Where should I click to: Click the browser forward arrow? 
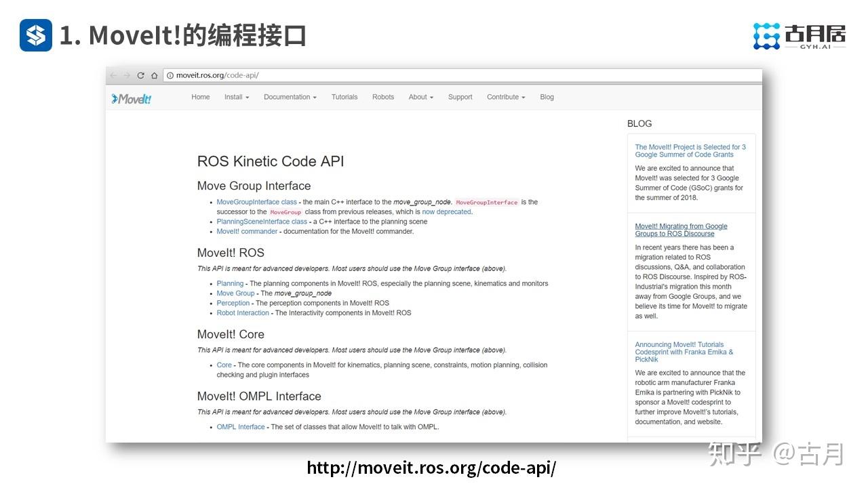pyautogui.click(x=126, y=75)
